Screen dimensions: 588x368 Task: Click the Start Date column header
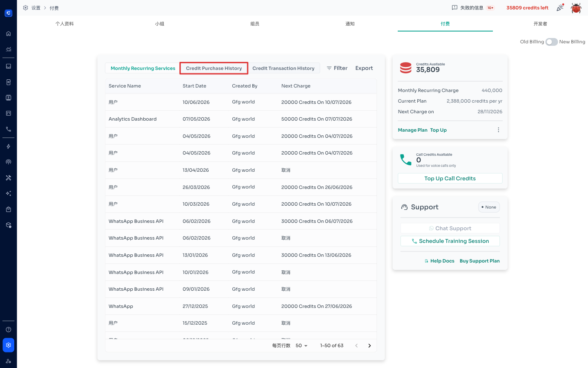coord(194,86)
